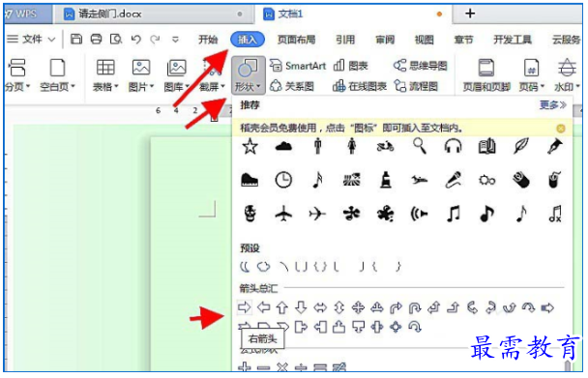
Task: Insert the clock icon
Action: (283, 180)
